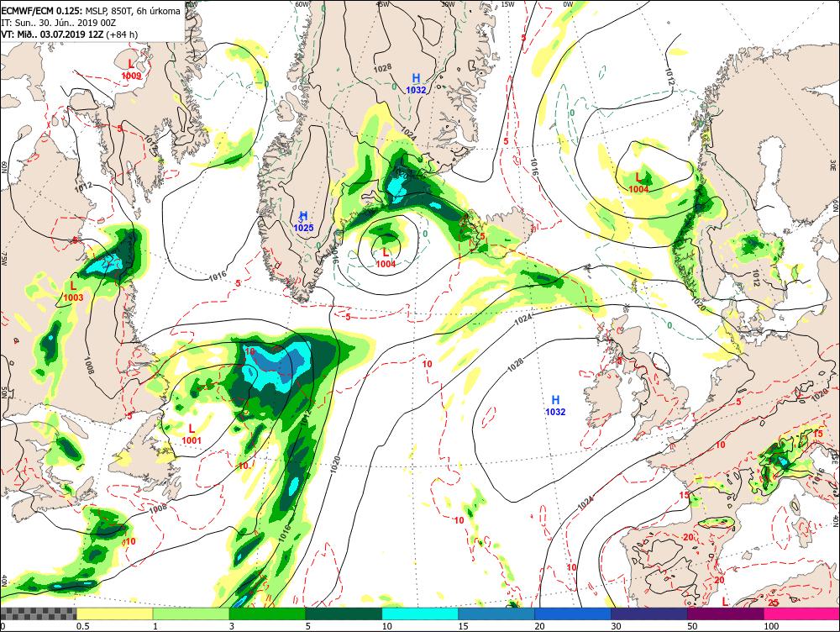Click the cyan 10–15 mm legend swatch

(420, 614)
